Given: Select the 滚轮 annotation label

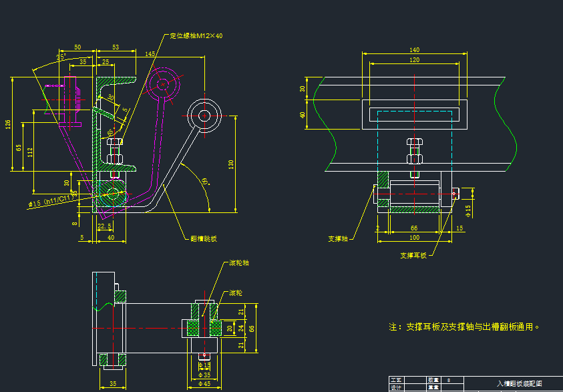Looking at the screenshot, I should click(236, 292).
